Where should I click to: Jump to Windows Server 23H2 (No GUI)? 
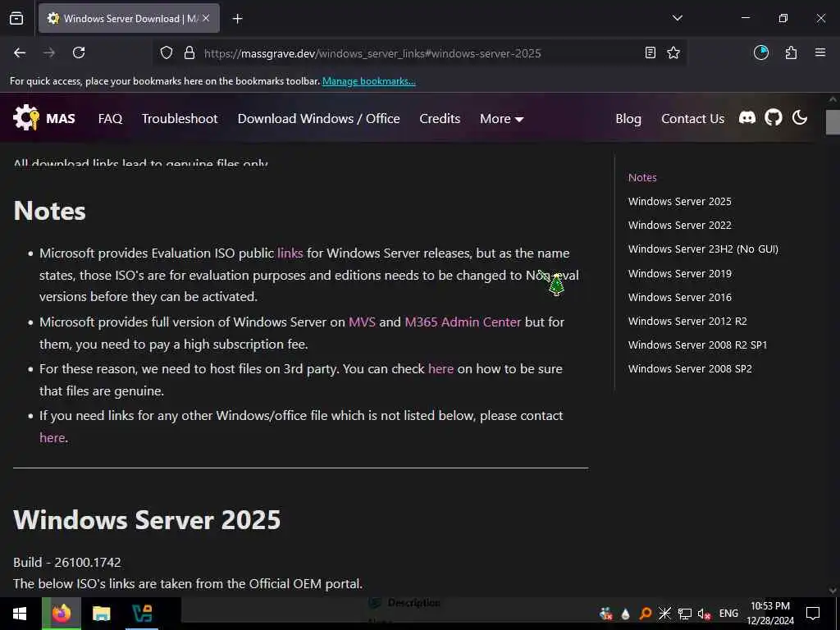point(703,249)
